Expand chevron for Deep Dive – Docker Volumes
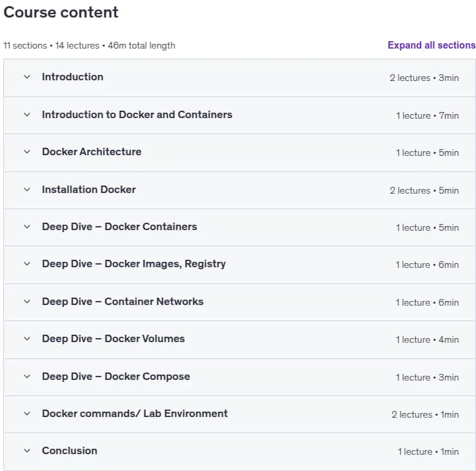 (27, 338)
